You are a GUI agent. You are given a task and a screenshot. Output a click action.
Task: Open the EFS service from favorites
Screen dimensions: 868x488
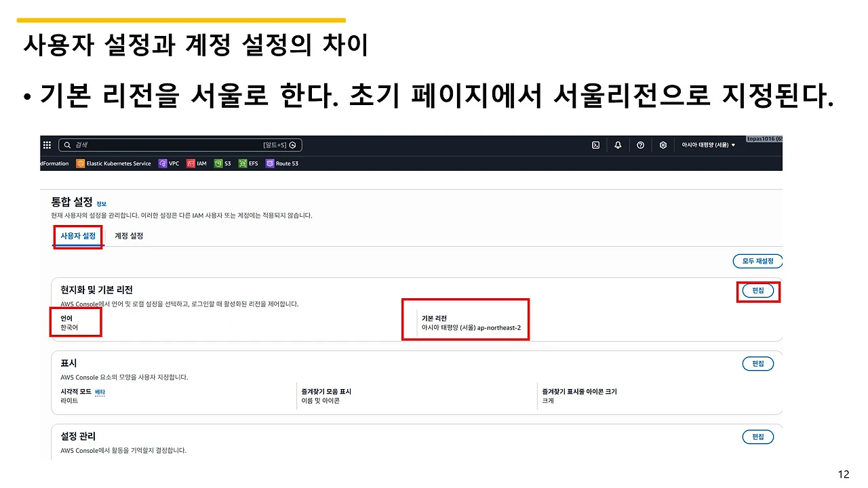coord(248,163)
